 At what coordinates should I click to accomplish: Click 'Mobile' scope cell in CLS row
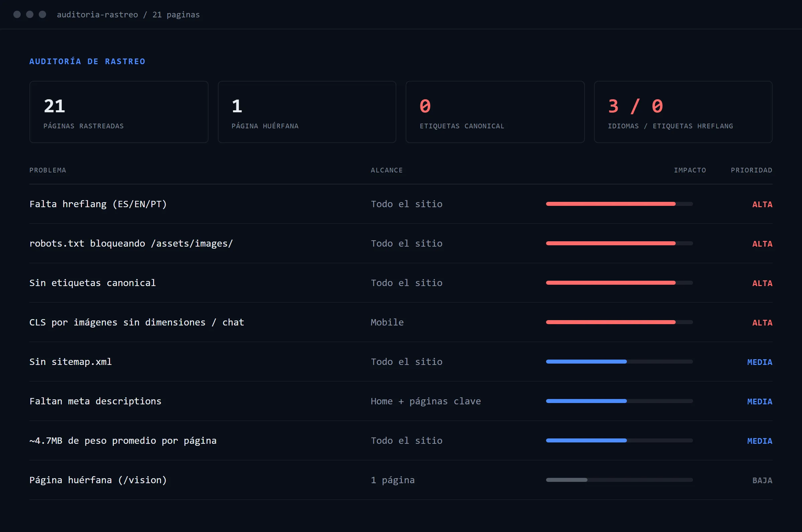pyautogui.click(x=387, y=322)
